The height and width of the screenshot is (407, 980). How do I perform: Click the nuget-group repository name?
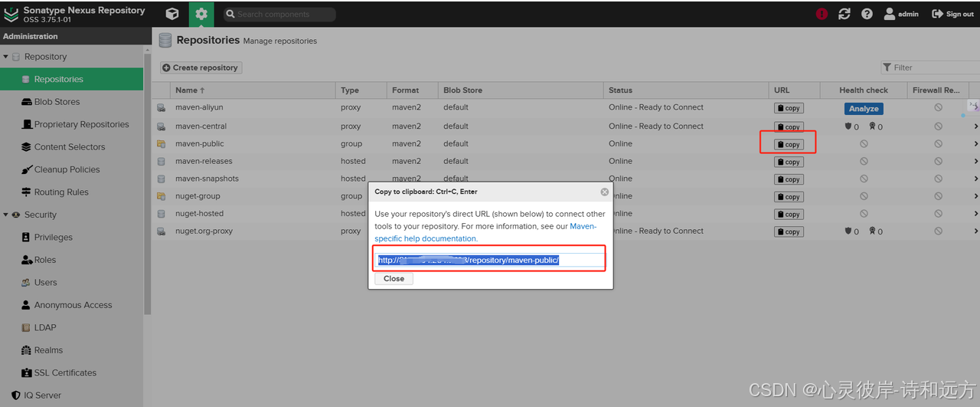tap(198, 196)
